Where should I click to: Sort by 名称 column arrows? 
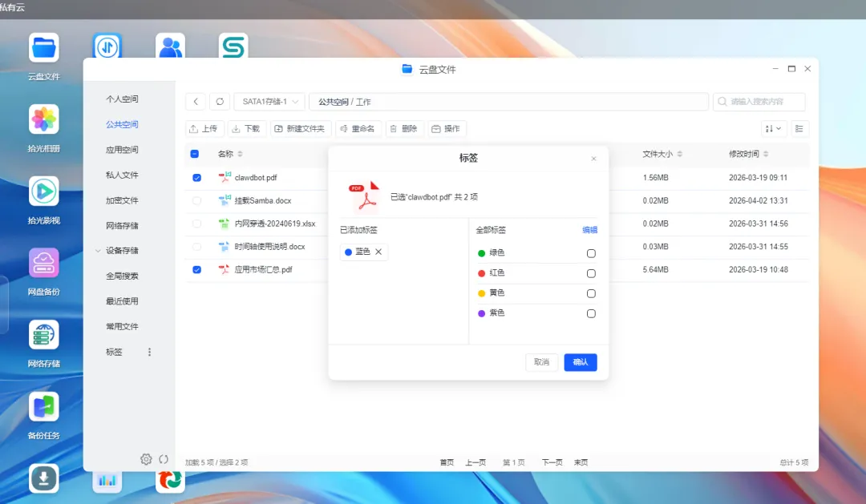click(240, 154)
